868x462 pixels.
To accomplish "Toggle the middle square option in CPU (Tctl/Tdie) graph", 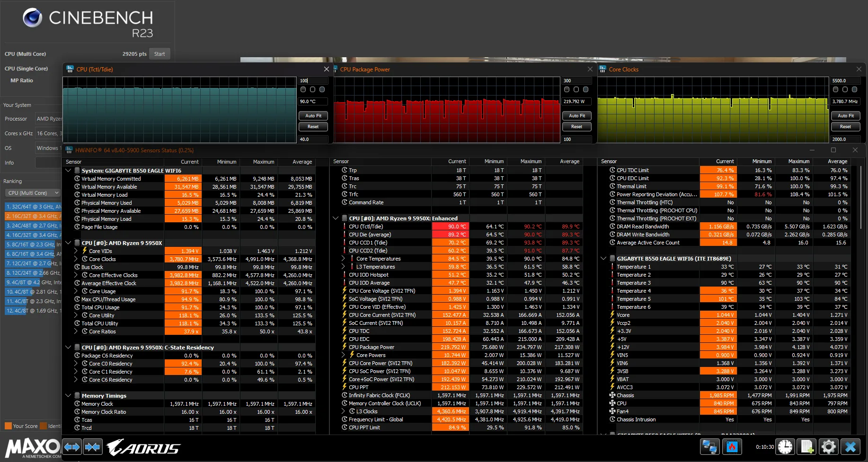I will tap(313, 89).
